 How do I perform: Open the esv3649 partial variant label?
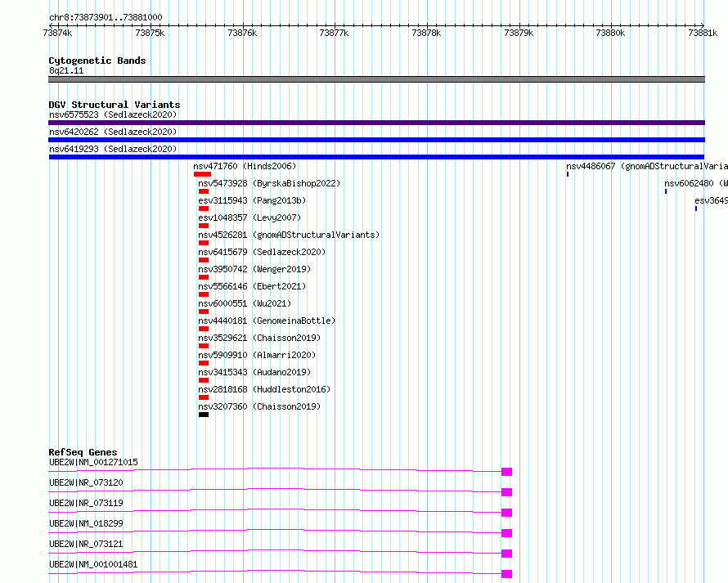pos(712,200)
